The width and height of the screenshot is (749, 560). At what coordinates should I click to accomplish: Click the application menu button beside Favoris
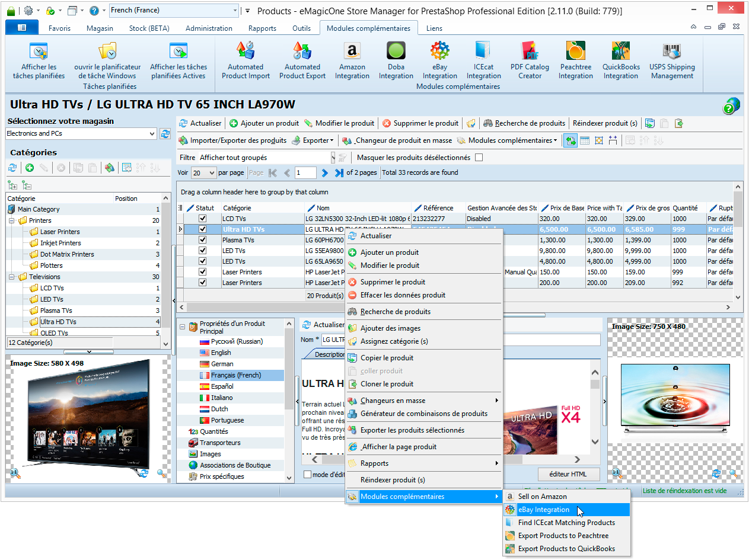pos(22,28)
